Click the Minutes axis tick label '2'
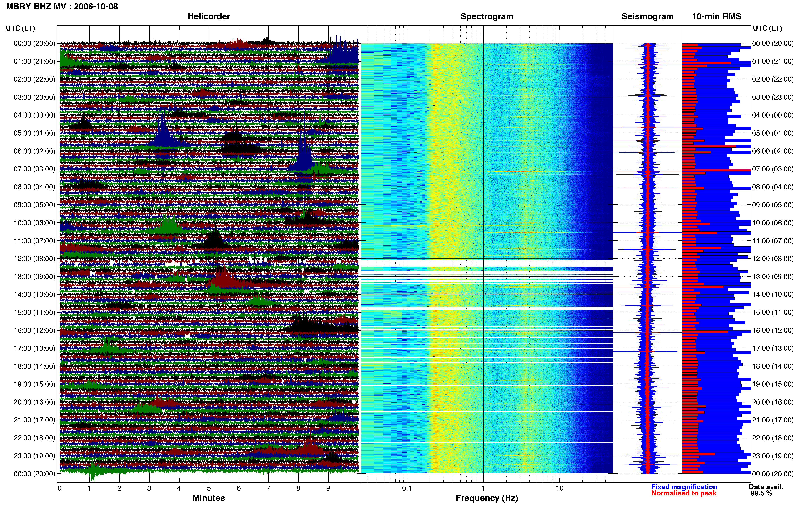The height and width of the screenshot is (508, 812). (119, 488)
